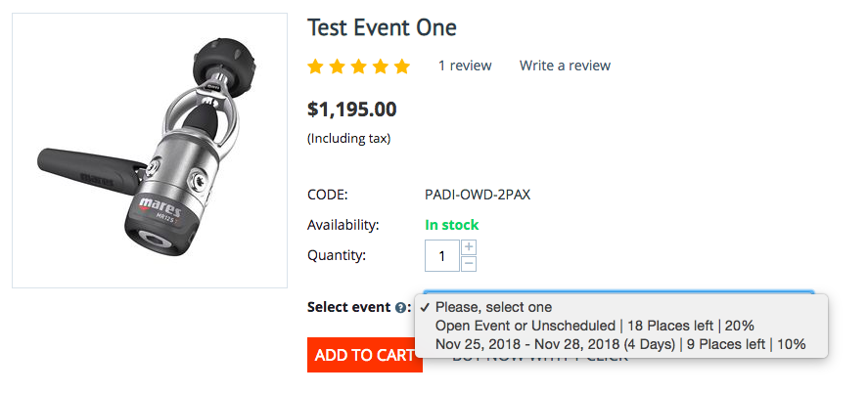Open the Mares regulator product image
The height and width of the screenshot is (394, 868).
[149, 151]
